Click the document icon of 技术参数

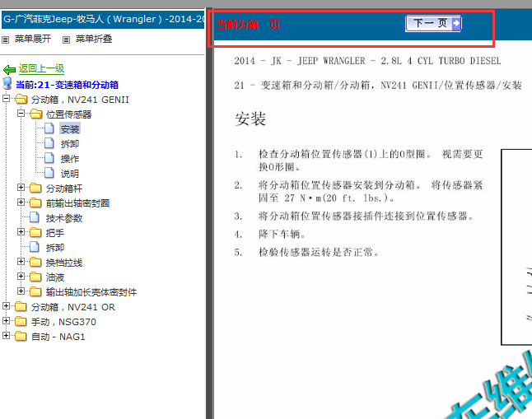[35, 217]
